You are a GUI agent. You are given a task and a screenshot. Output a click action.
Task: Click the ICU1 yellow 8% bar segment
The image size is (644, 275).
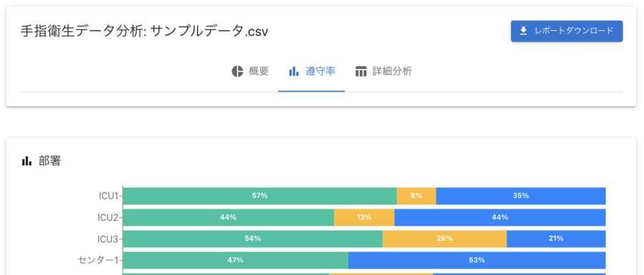click(416, 196)
